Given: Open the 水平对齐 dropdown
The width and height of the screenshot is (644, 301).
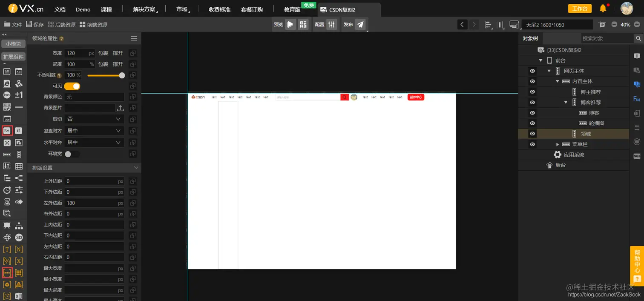Looking at the screenshot, I should click(x=94, y=142).
